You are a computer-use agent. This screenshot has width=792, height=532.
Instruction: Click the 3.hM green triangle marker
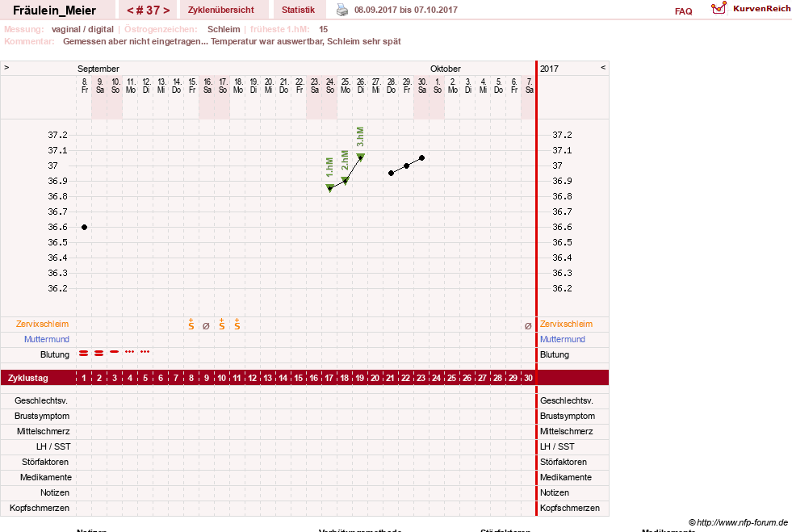coord(361,157)
